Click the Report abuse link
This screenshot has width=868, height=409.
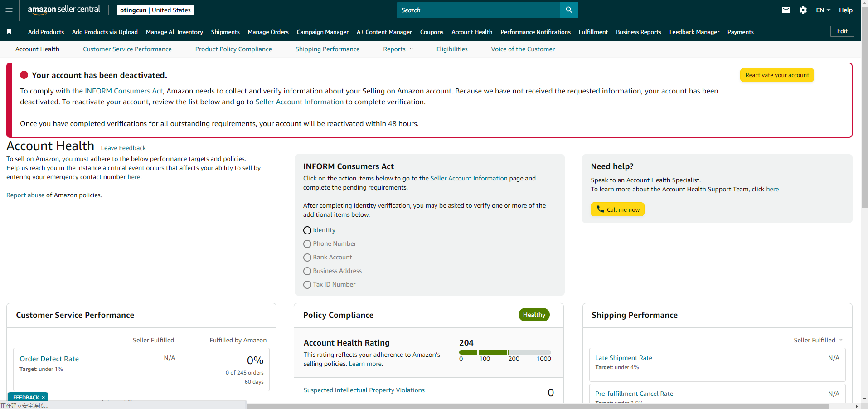[x=25, y=195]
